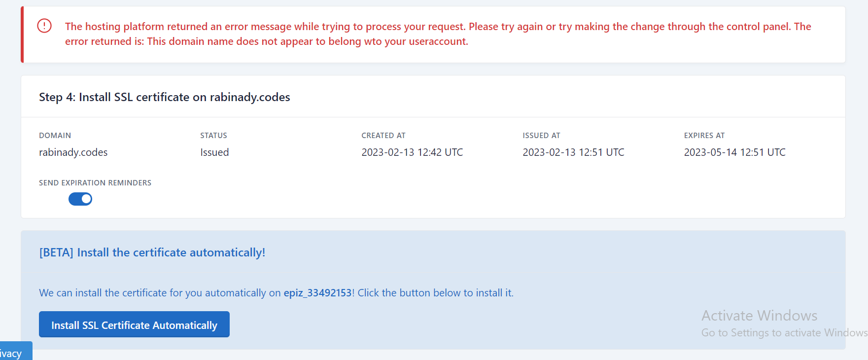Select the rabinady.codes domain value
Screen dimensions: 868x360
(x=73, y=152)
